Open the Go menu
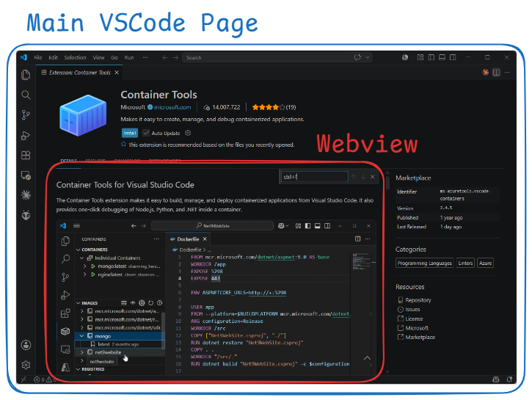This screenshot has width=532, height=400. [114, 58]
